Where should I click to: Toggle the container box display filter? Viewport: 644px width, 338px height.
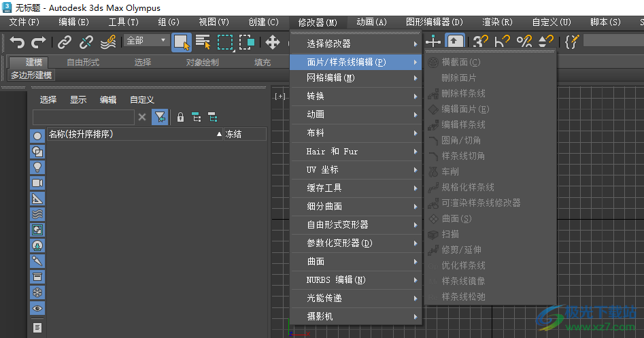pos(37,277)
